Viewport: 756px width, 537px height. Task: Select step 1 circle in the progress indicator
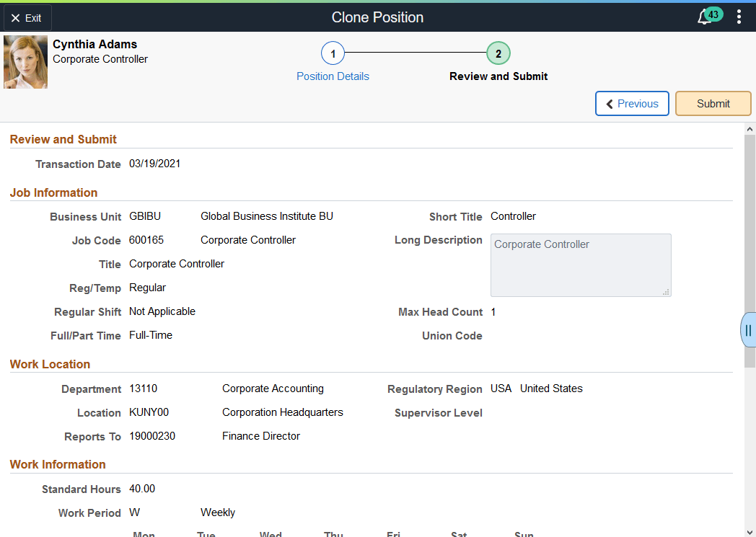pos(333,53)
